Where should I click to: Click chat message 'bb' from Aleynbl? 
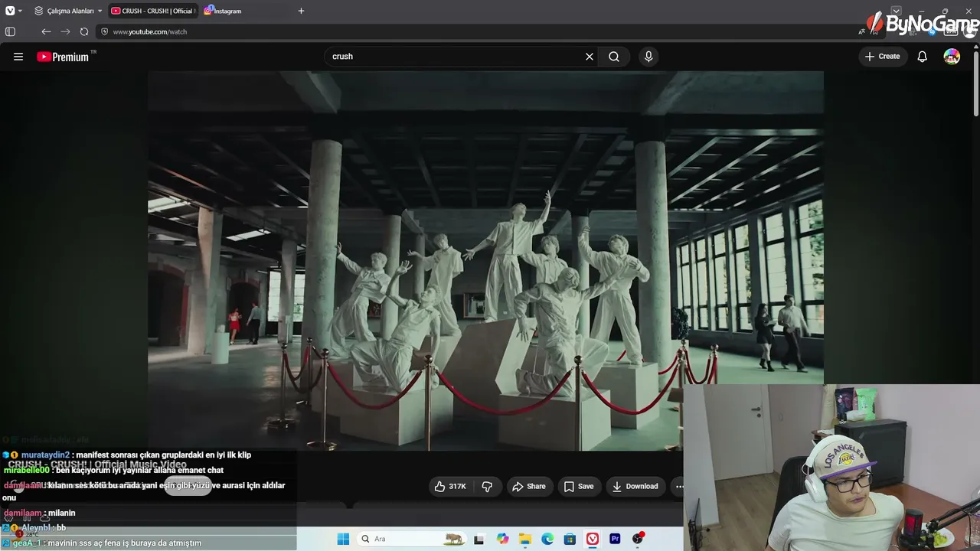[61, 528]
